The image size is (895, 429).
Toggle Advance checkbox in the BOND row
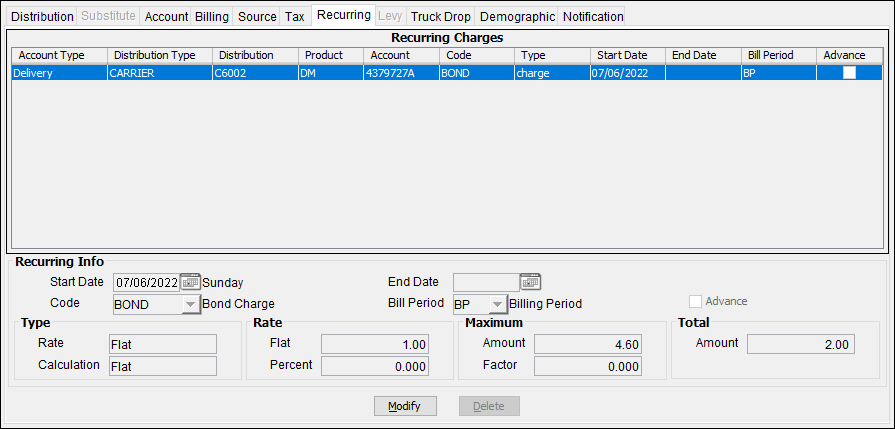coord(849,73)
